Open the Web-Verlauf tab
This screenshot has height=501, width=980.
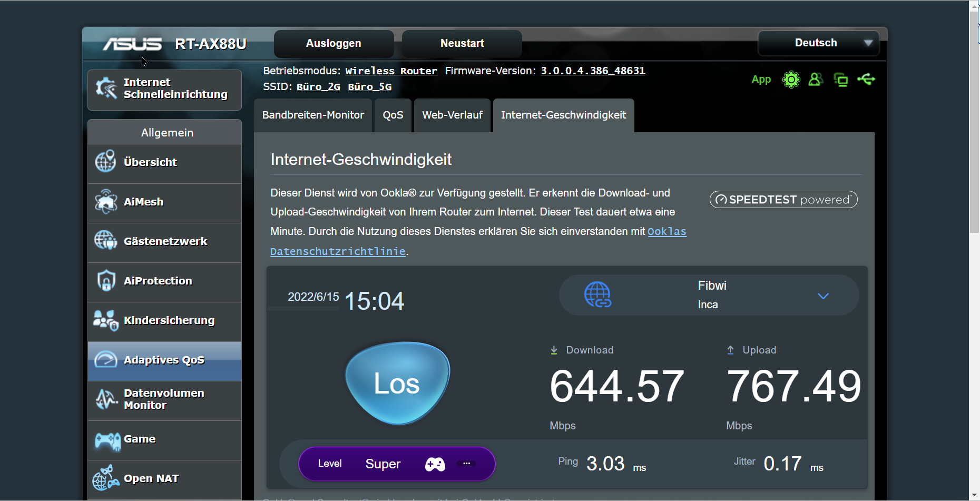tap(452, 115)
